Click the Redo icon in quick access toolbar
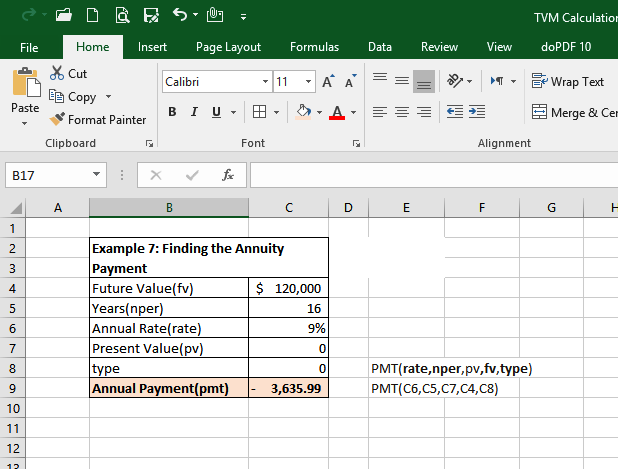Image resolution: width=618 pixels, height=469 pixels. (x=29, y=15)
